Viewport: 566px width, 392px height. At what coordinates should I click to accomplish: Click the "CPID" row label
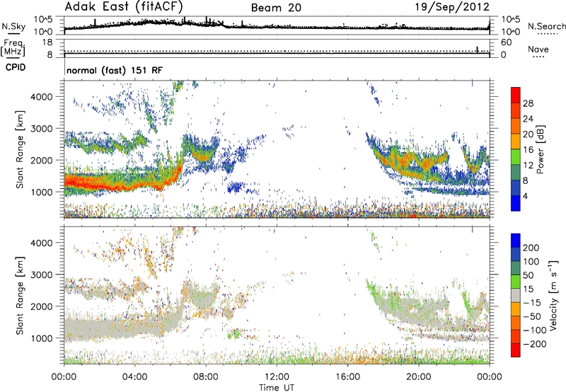point(16,67)
